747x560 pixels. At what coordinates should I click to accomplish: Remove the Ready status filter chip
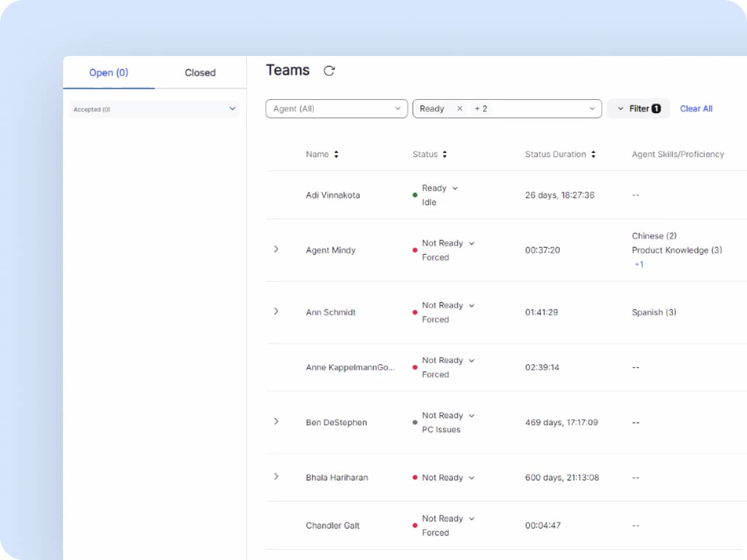(x=460, y=108)
